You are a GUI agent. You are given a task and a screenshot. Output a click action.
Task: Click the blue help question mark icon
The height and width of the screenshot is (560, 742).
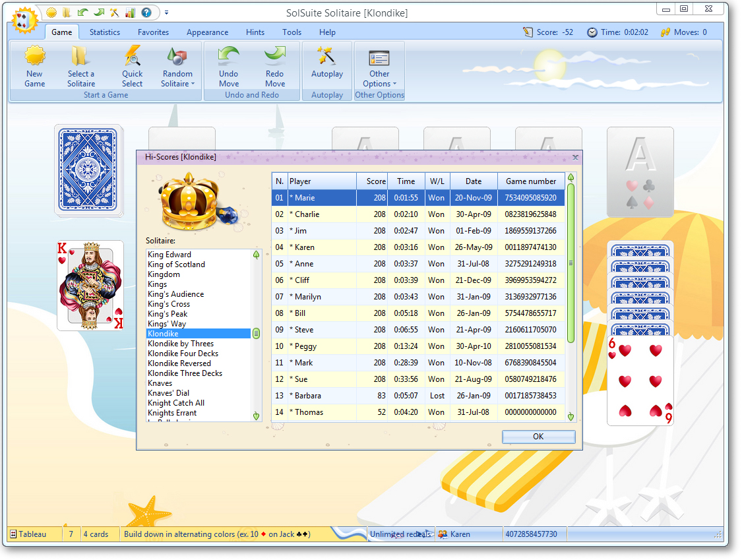146,13
